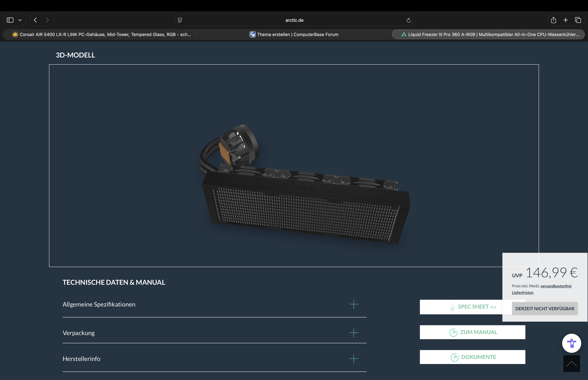The height and width of the screenshot is (380, 588).
Task: Expand Allgemeine Spezifikationen section
Action: [x=354, y=304]
